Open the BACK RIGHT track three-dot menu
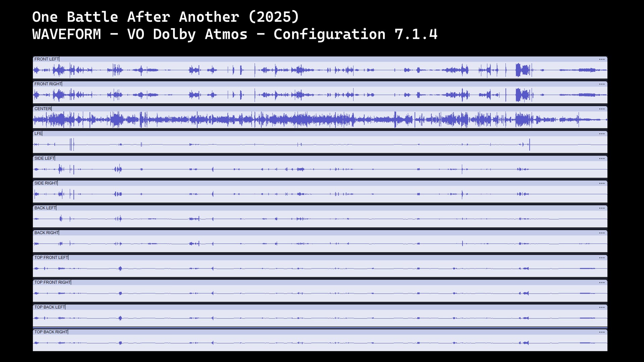The height and width of the screenshot is (362, 644). click(602, 233)
